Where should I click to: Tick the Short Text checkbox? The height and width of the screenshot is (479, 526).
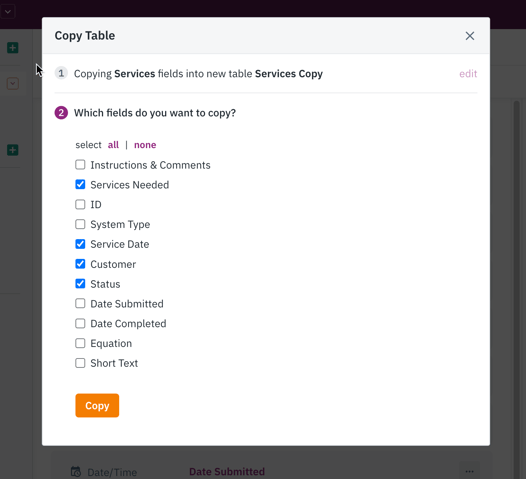coord(80,363)
